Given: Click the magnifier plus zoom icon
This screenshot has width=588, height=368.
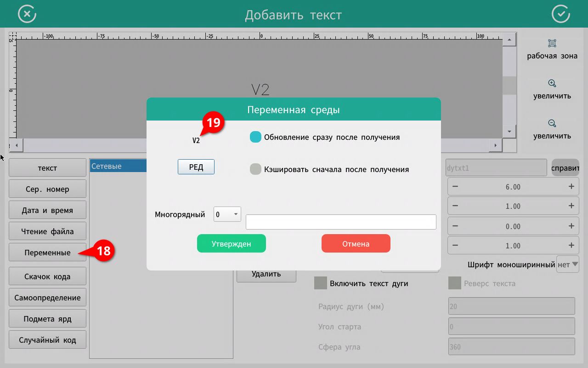Looking at the screenshot, I should point(552,83).
